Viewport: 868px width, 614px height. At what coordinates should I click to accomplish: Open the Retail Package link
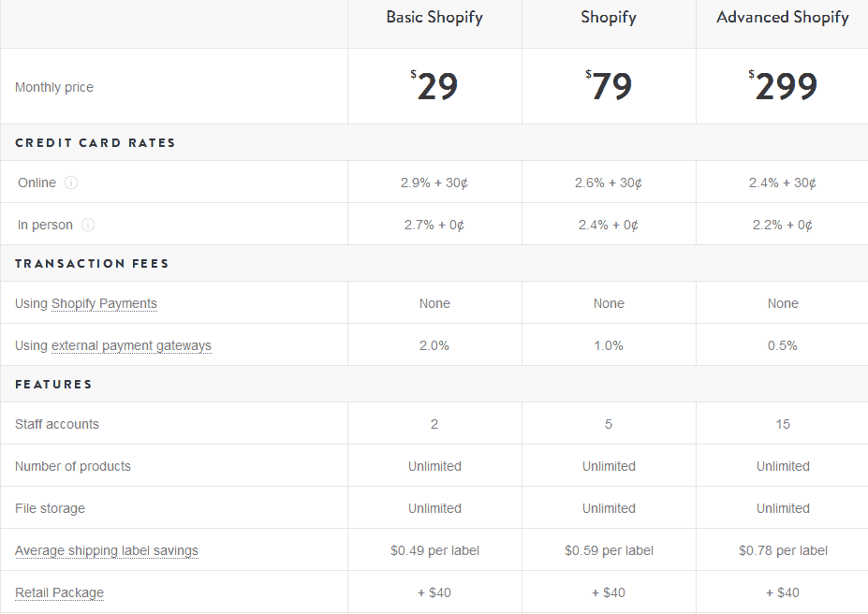(x=59, y=593)
